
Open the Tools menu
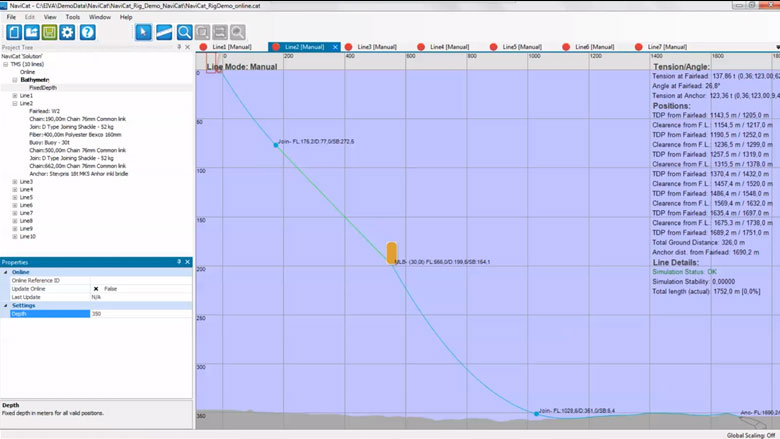(73, 17)
